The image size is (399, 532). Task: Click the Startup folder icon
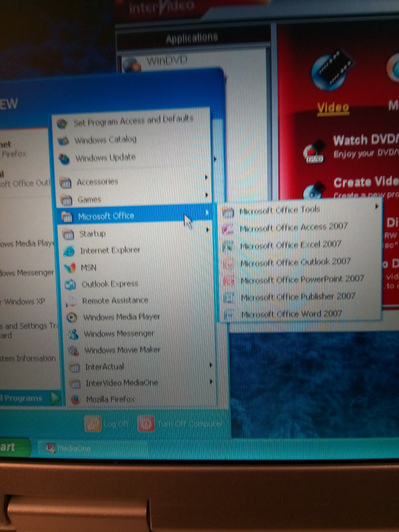pyautogui.click(x=68, y=234)
